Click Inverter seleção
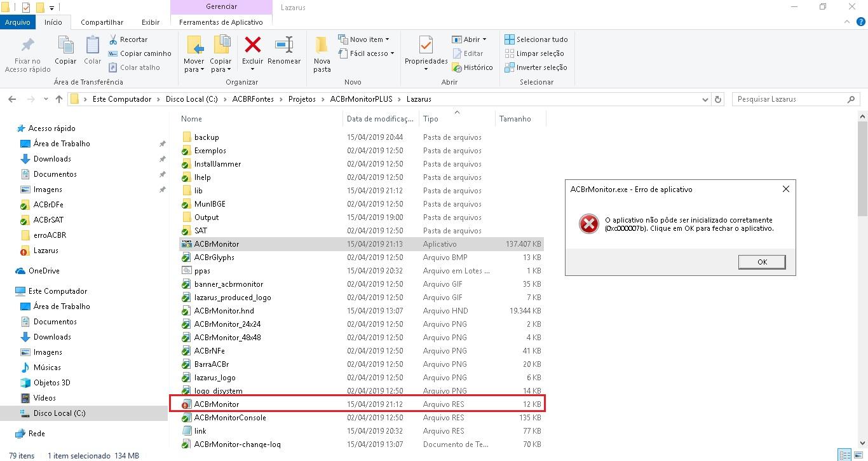The height and width of the screenshot is (461, 868). click(x=536, y=67)
